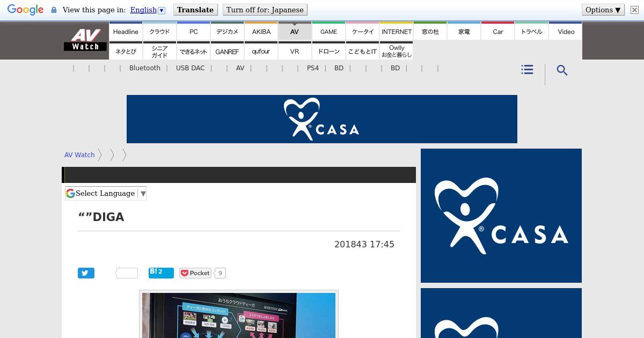Open the 家電 tab

coord(464,31)
